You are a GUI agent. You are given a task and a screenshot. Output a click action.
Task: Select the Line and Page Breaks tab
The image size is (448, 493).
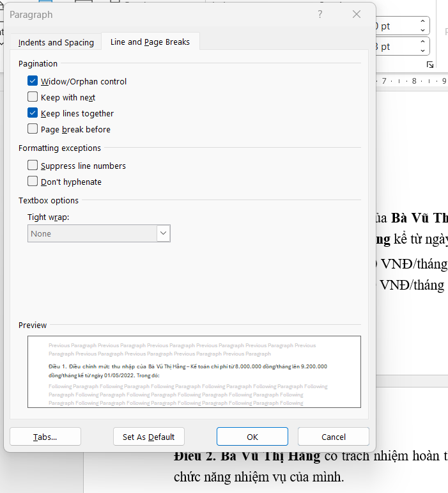coord(150,42)
